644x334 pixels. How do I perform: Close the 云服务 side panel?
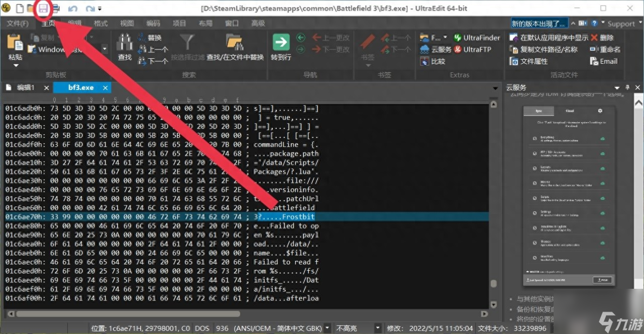[x=637, y=88]
